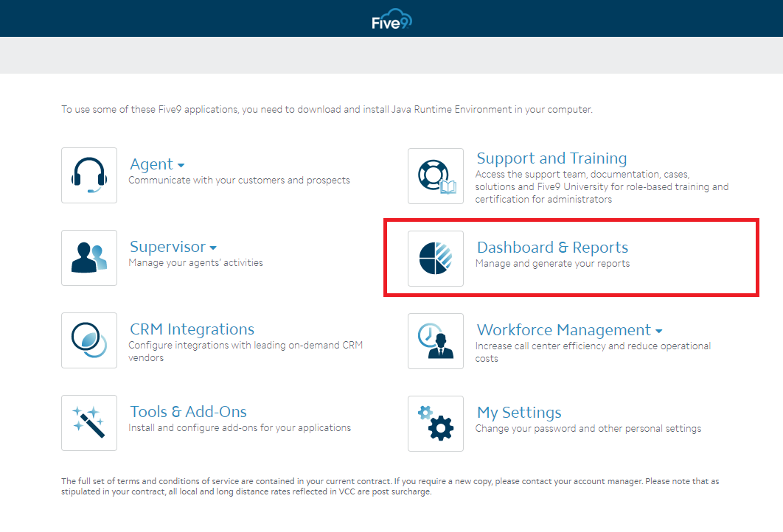Click the Tools & Add-Ons magic wand icon
Image resolution: width=783 pixels, height=532 pixels.
click(x=89, y=423)
